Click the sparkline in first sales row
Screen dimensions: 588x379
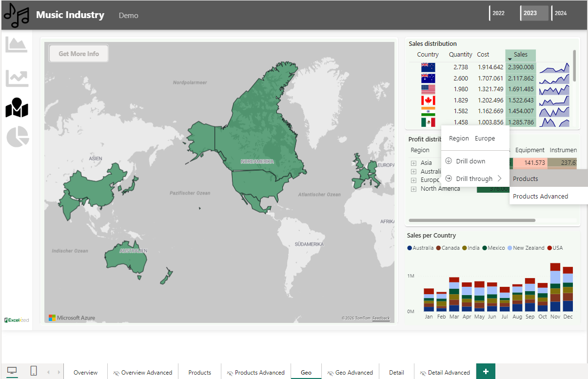pyautogui.click(x=554, y=67)
